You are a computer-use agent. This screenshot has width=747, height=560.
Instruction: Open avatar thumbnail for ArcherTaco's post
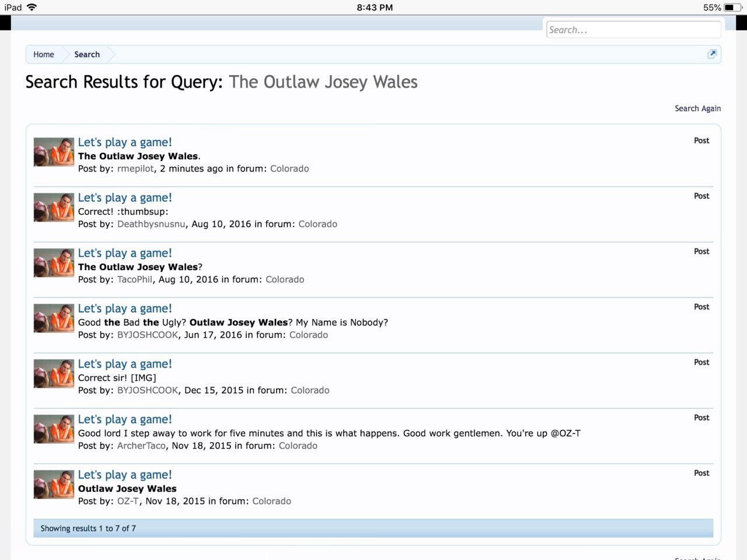[54, 429]
